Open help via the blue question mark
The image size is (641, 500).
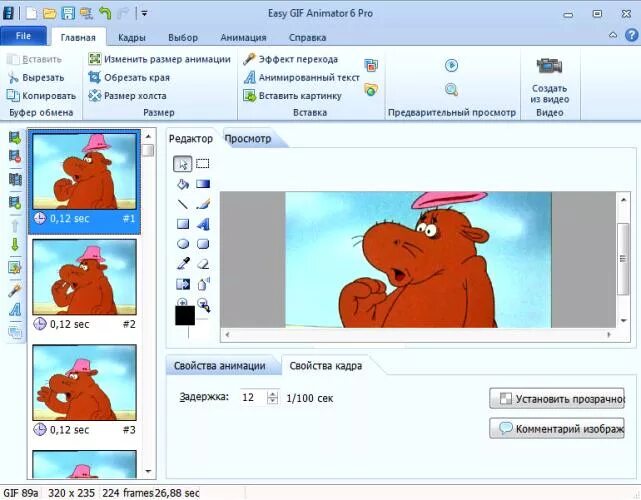[x=632, y=35]
